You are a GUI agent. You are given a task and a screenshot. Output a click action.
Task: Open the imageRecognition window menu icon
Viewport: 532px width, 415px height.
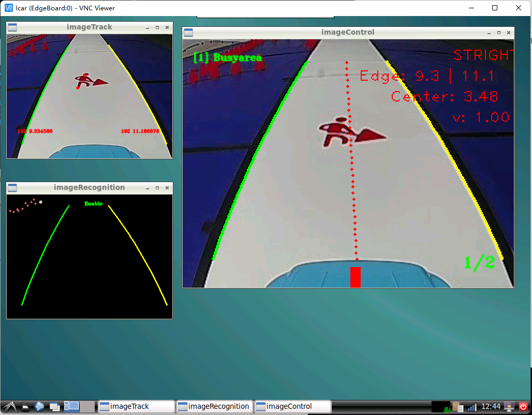pos(12,188)
